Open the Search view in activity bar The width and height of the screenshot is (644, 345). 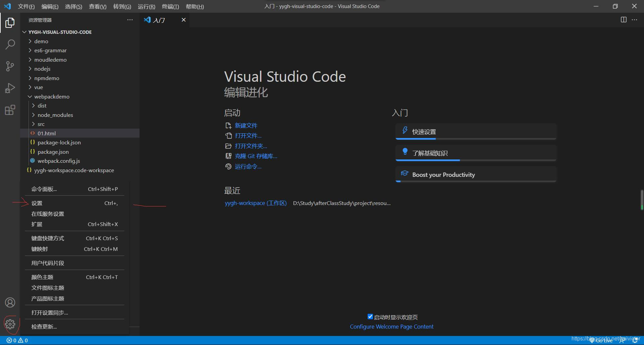coord(10,44)
